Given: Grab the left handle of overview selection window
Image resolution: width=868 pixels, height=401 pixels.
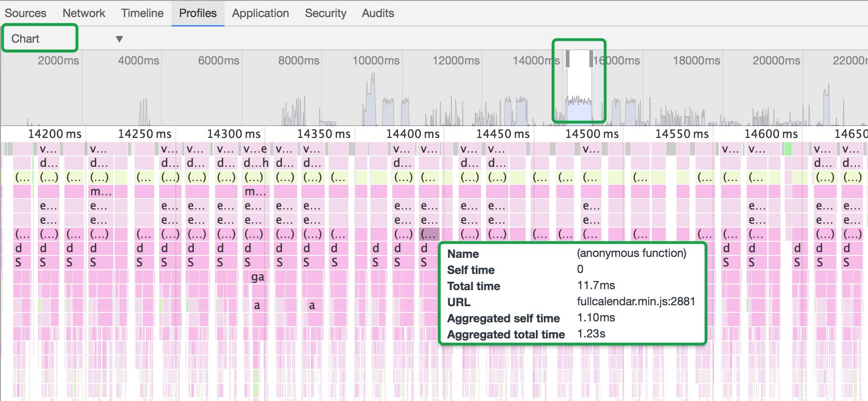Looking at the screenshot, I should (568, 59).
